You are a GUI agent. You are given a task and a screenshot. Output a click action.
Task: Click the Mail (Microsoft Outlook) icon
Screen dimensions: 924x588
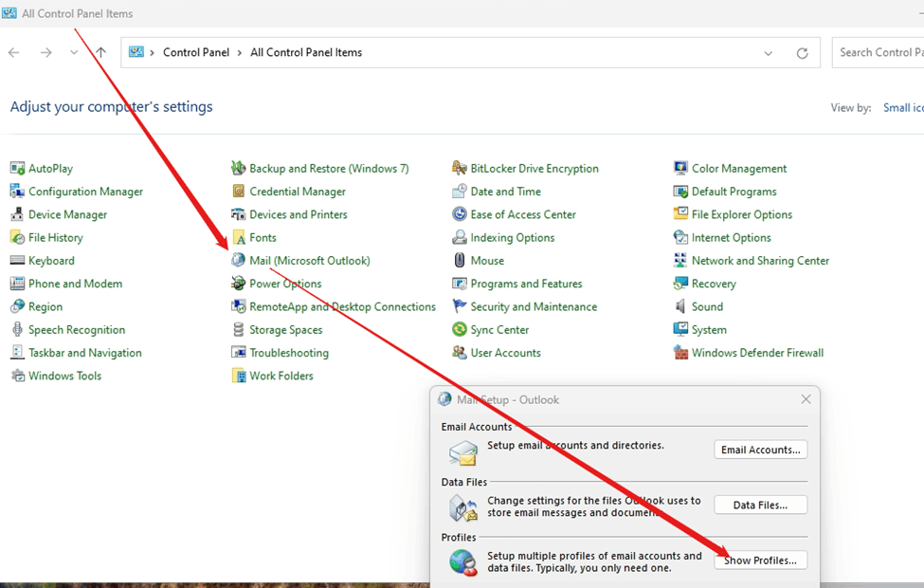[239, 261]
